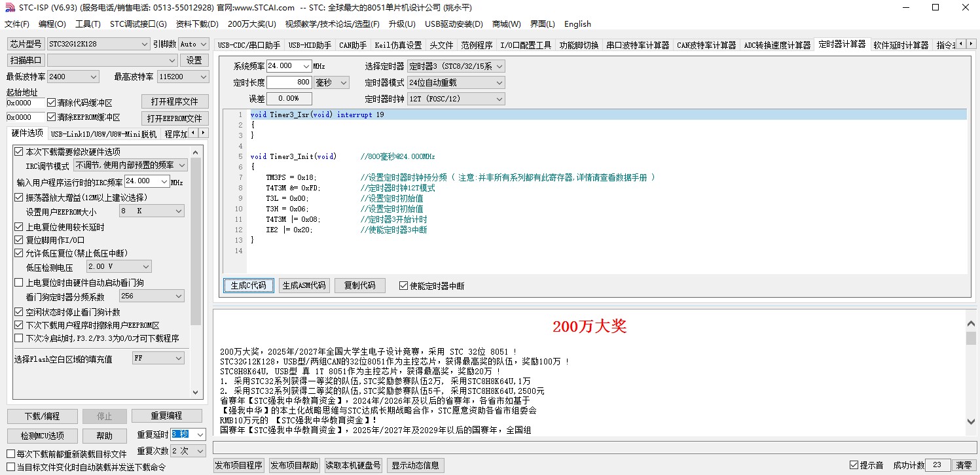Click the 检测MCU选项 button
The height and width of the screenshot is (475, 980).
point(42,436)
